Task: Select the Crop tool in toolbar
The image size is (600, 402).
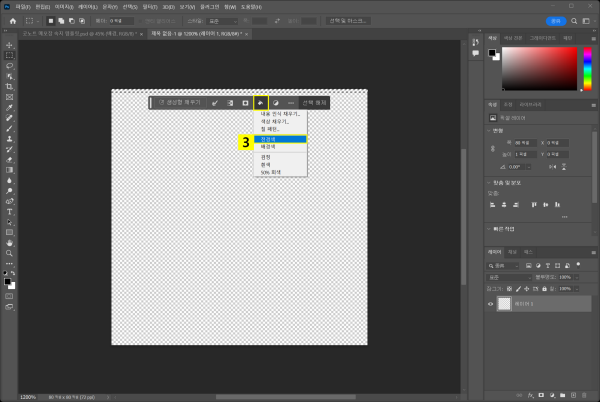Action: (x=10, y=87)
